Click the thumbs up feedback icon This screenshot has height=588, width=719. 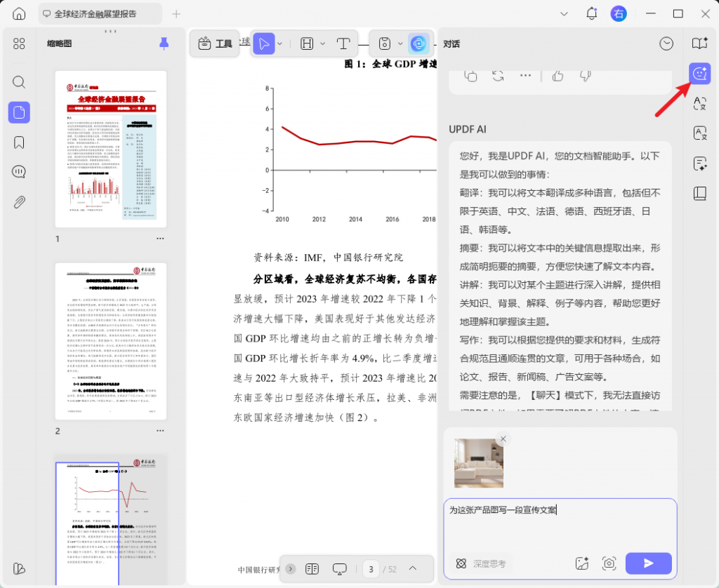tap(558, 75)
